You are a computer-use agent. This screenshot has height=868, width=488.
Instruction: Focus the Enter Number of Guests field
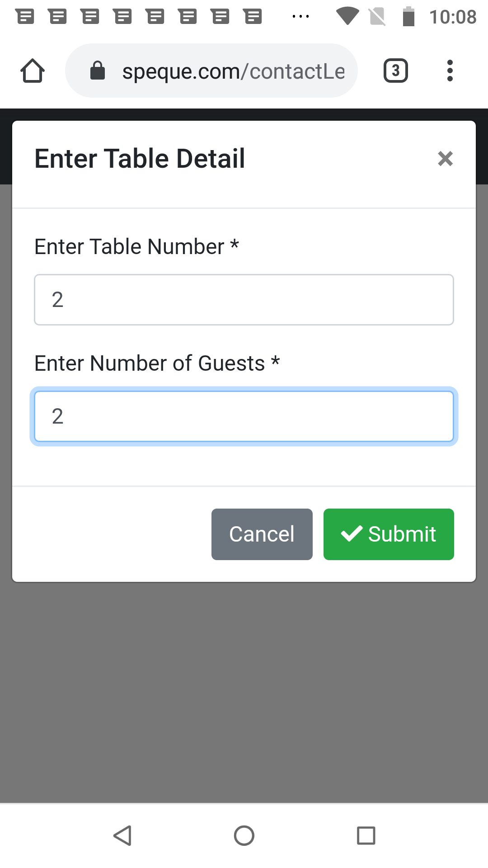(x=244, y=416)
